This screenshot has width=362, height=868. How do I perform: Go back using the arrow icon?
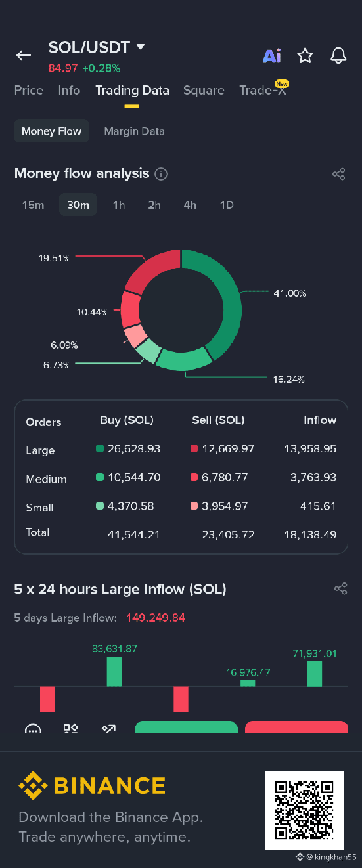click(x=24, y=56)
